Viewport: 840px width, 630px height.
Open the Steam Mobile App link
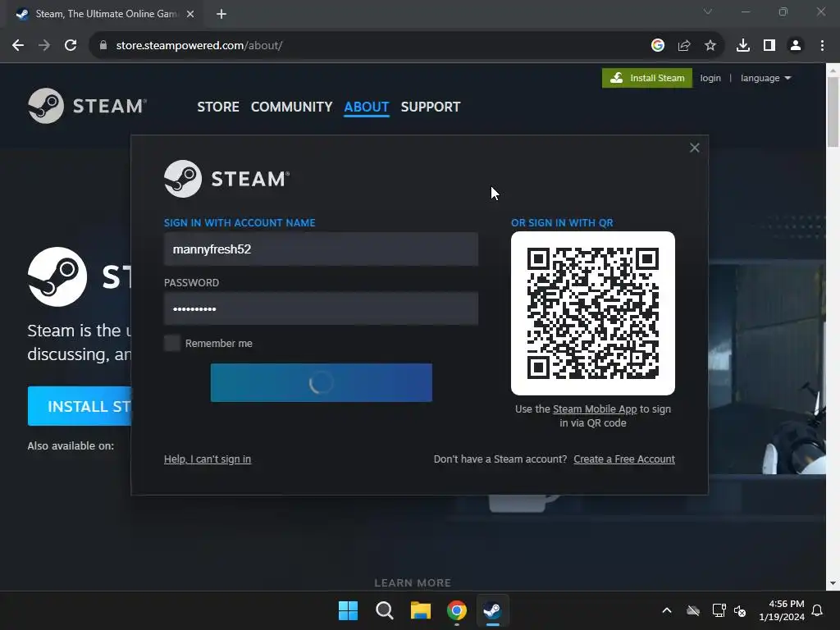pyautogui.click(x=595, y=409)
